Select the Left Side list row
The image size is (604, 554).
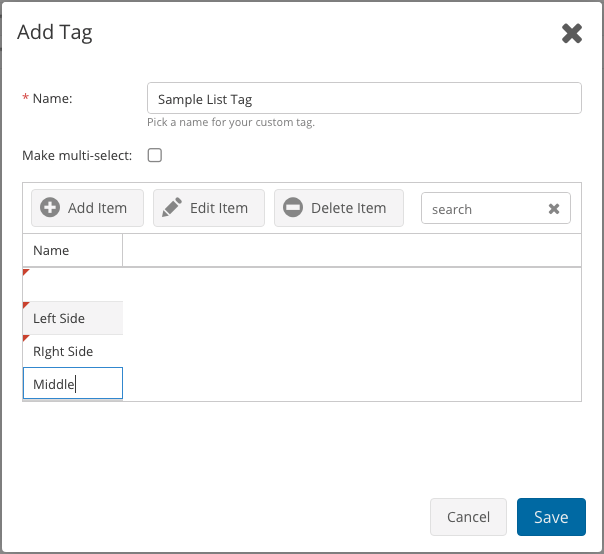[72, 318]
